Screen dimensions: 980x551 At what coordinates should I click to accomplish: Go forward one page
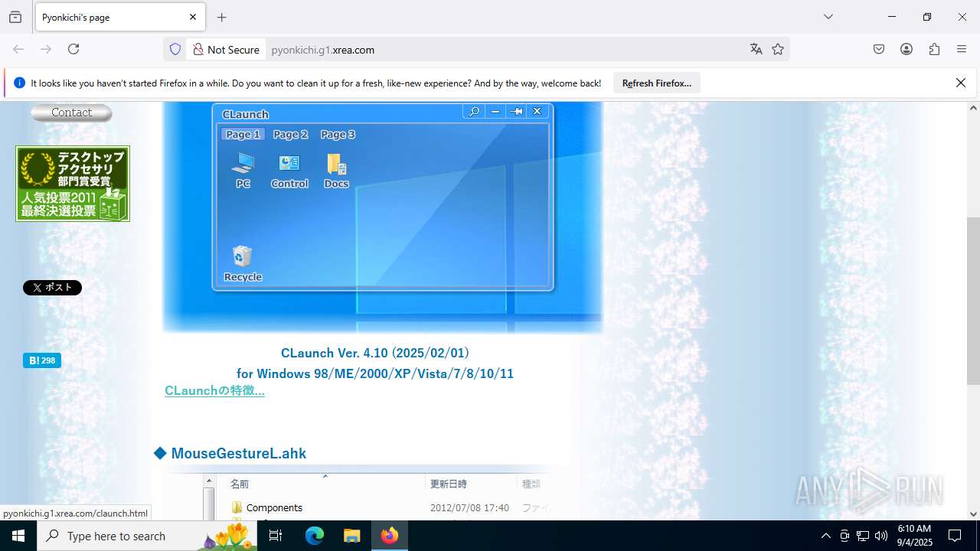46,49
